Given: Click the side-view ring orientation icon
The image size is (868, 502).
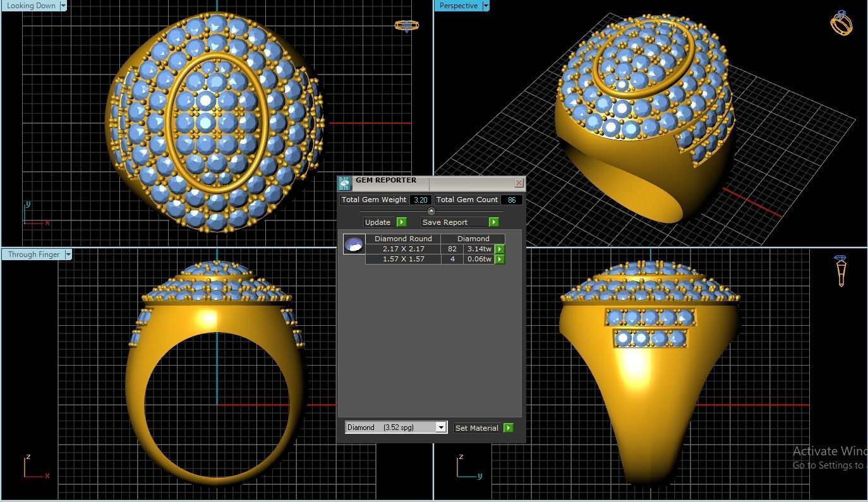Looking at the screenshot, I should pyautogui.click(x=841, y=271).
